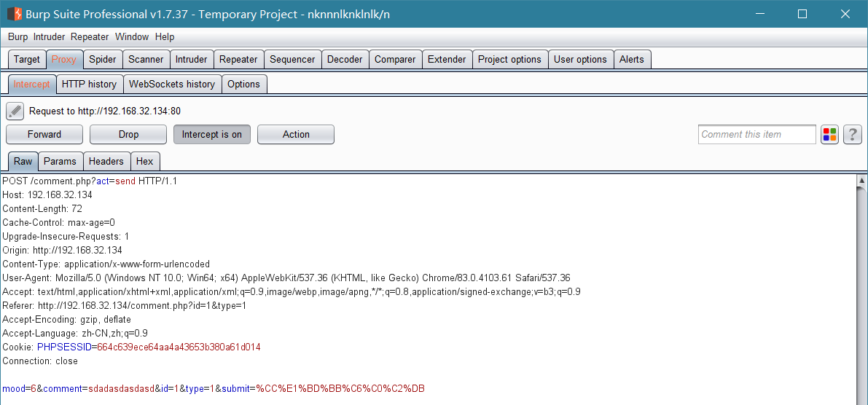Open the Params view tab
Screen dimensions: 868x405
60,162
